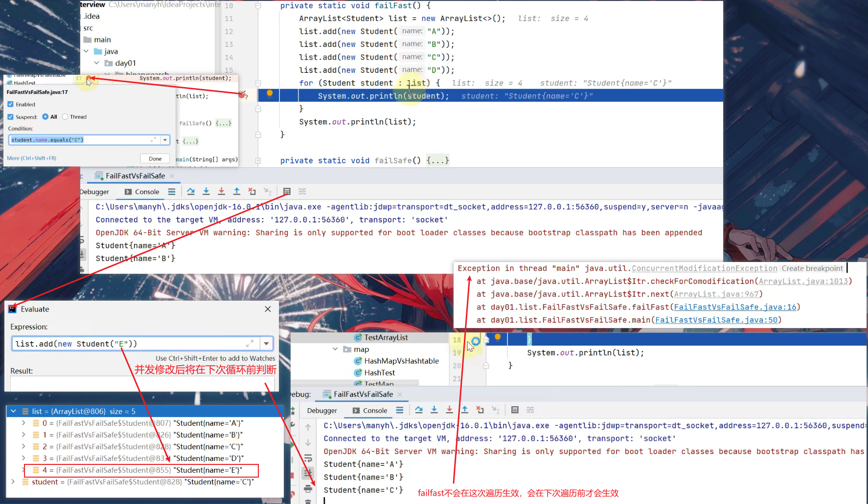Click Trace Current Stream Chain in the lower toolbar
Viewport: 868px width, 504px height.
530,410
